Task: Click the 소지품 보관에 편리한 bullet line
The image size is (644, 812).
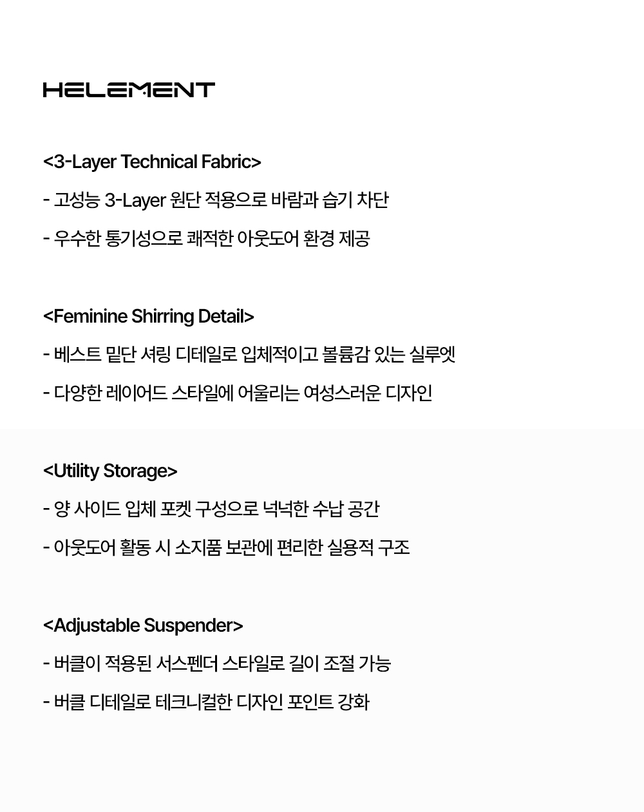Action: tap(226, 548)
